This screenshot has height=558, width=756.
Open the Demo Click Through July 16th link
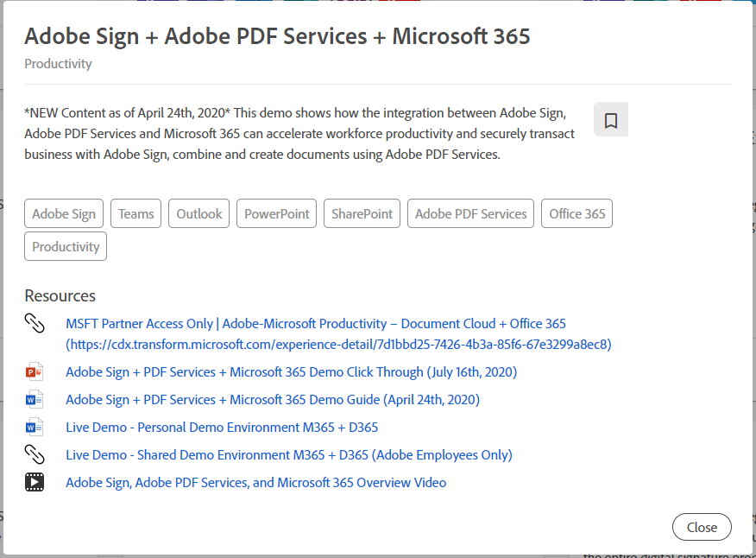[291, 372]
